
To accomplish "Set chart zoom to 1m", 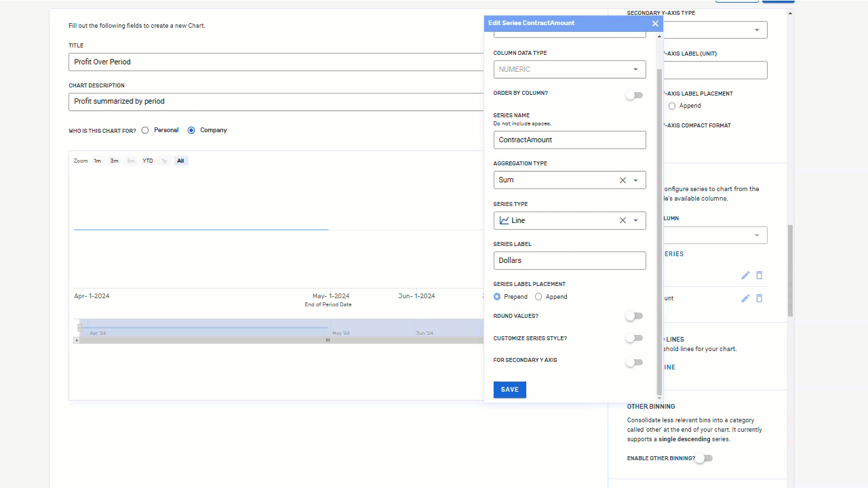I will pos(98,161).
